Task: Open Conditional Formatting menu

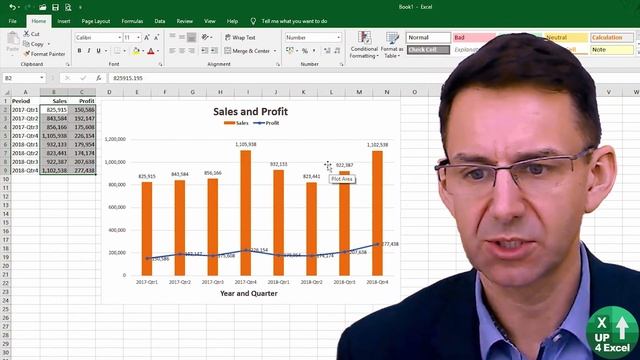Action: [364, 45]
